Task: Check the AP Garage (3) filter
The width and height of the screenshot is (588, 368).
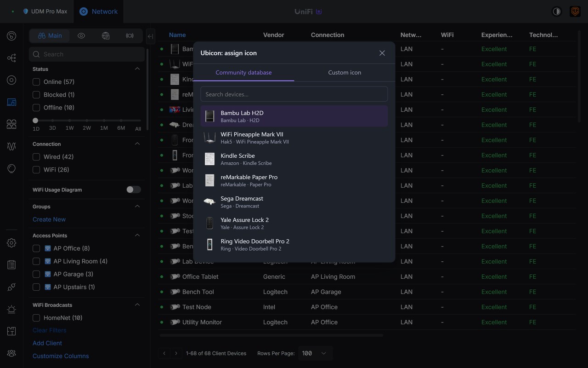Action: point(36,274)
